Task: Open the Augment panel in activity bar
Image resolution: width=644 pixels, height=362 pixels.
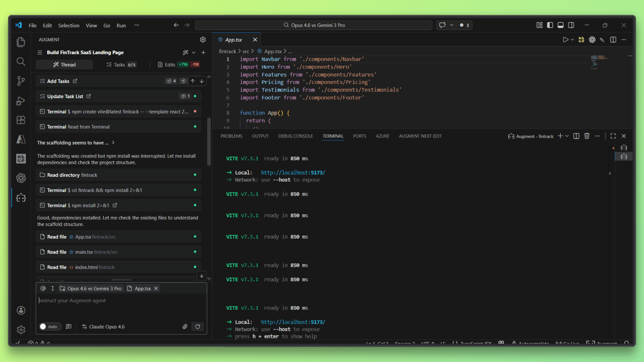Action: point(21,198)
